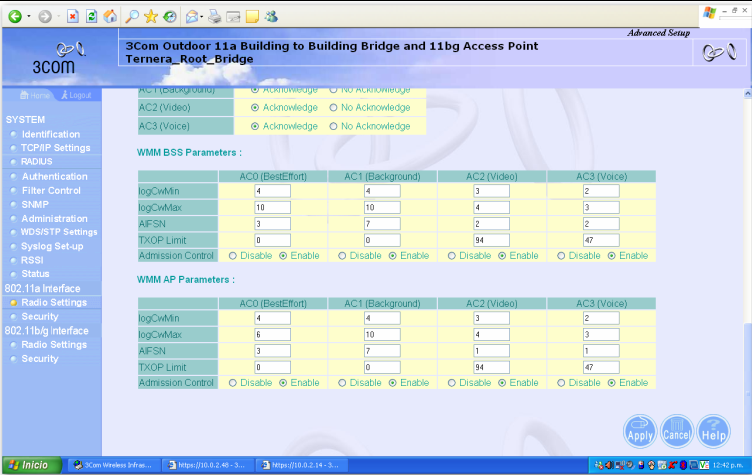
Task: Click the browser Refresh icon
Action: tap(92, 17)
